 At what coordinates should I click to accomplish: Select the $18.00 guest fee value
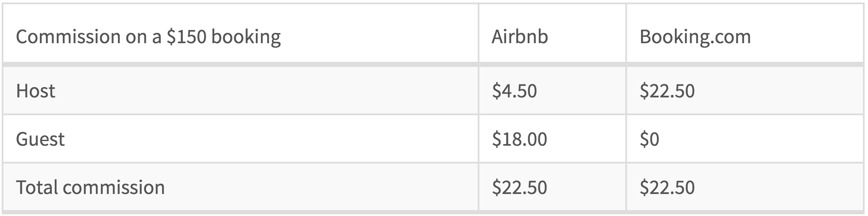(x=519, y=139)
